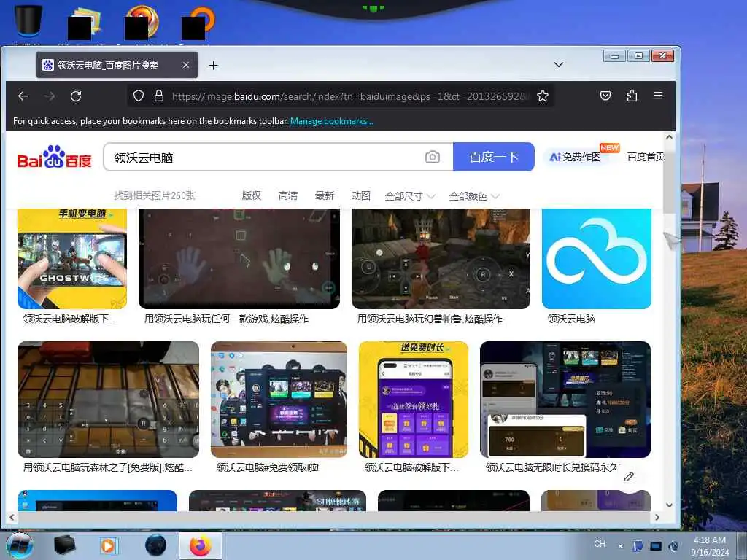
Task: Open the blue cloud logo thumbnail
Action: [597, 259]
